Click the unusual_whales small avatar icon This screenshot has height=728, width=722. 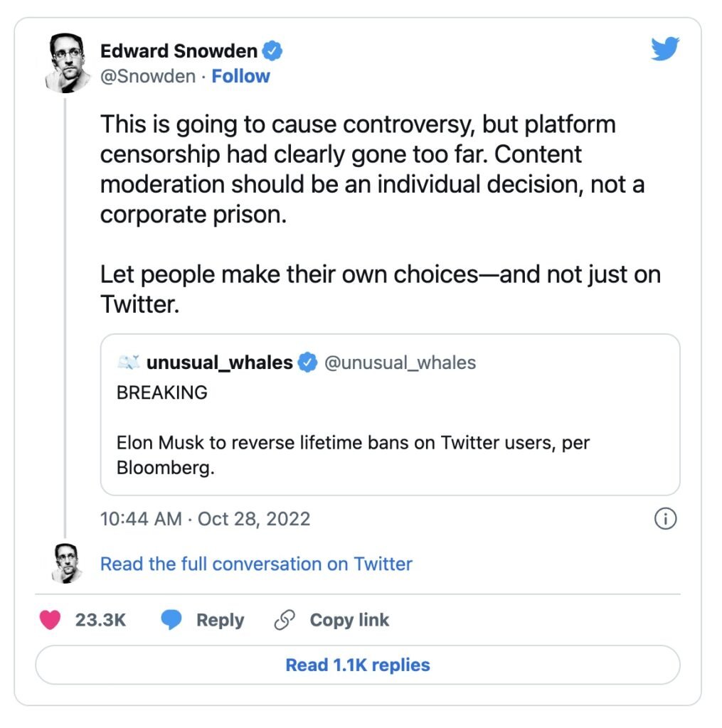pyautogui.click(x=129, y=362)
